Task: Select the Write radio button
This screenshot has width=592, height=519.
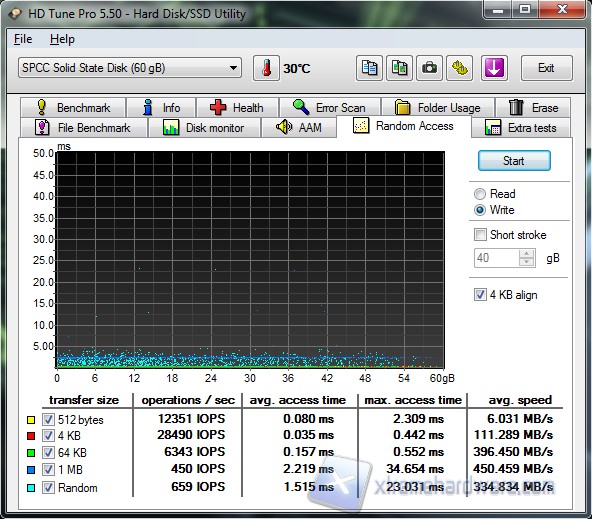Action: [x=480, y=210]
